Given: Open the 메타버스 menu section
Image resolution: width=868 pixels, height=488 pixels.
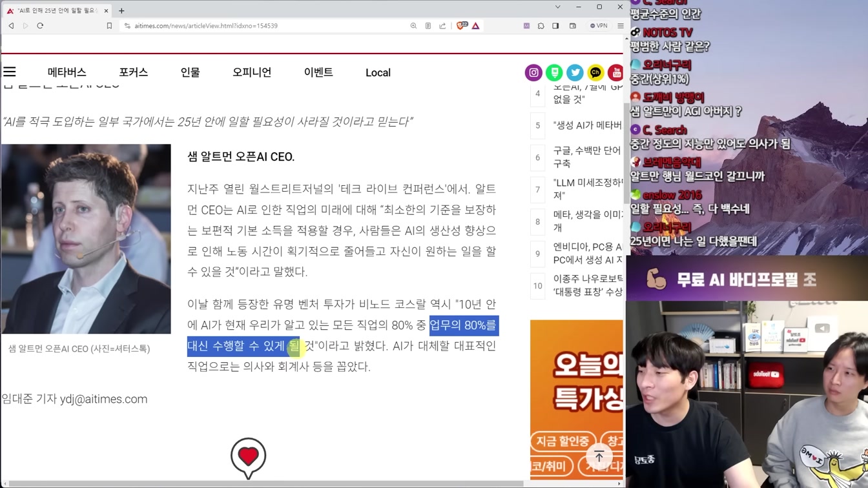Looking at the screenshot, I should click(67, 72).
